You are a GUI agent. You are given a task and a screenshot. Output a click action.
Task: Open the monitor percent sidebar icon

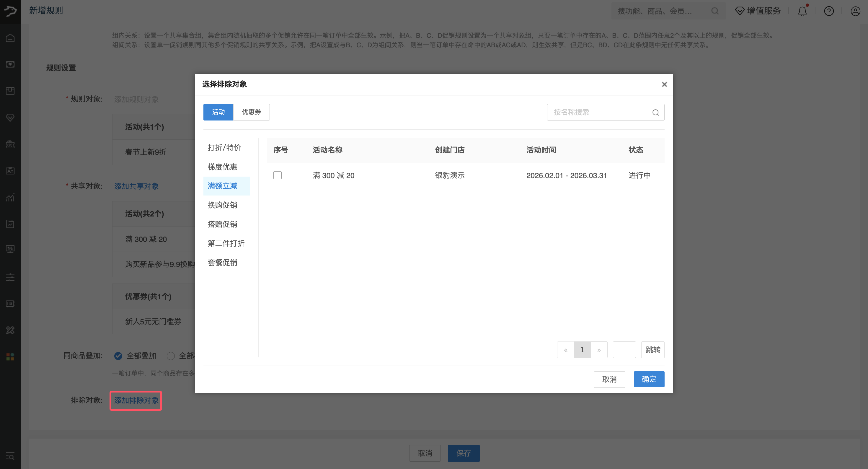point(10,249)
